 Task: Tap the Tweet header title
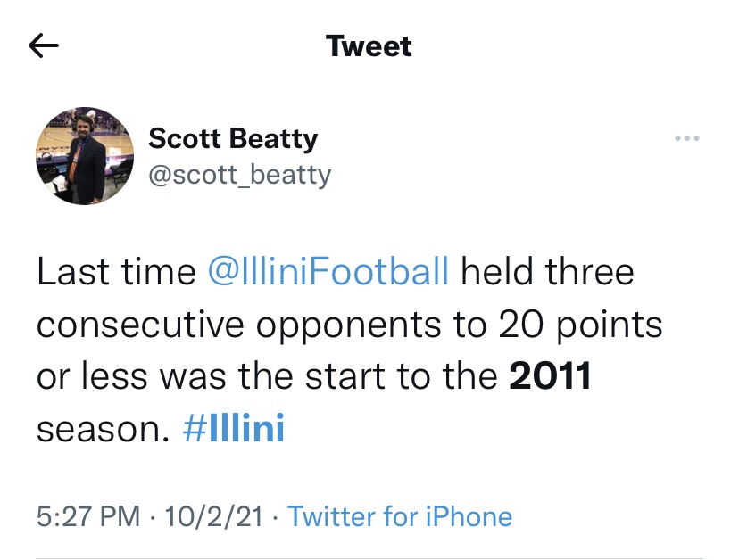coord(369,46)
